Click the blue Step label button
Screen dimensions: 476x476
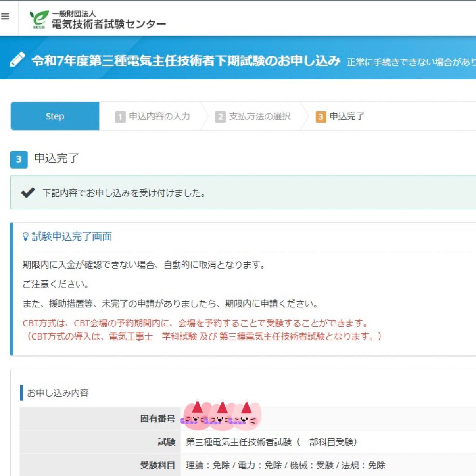55,116
